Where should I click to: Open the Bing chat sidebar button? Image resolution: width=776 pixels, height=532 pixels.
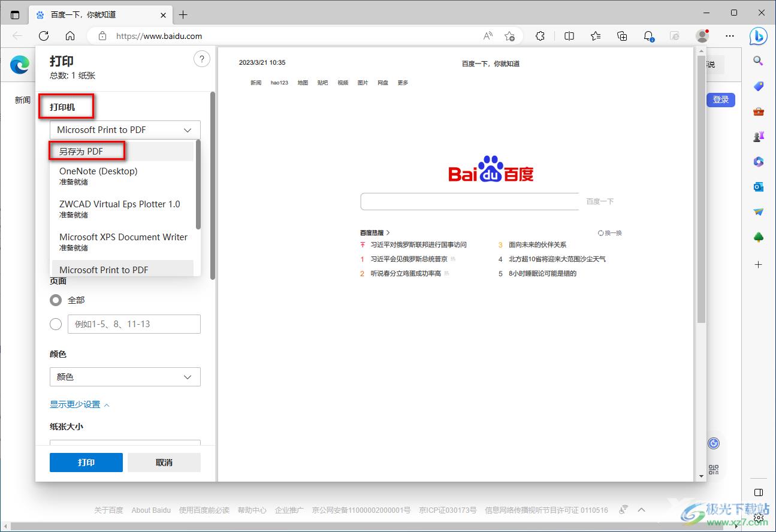pos(758,36)
